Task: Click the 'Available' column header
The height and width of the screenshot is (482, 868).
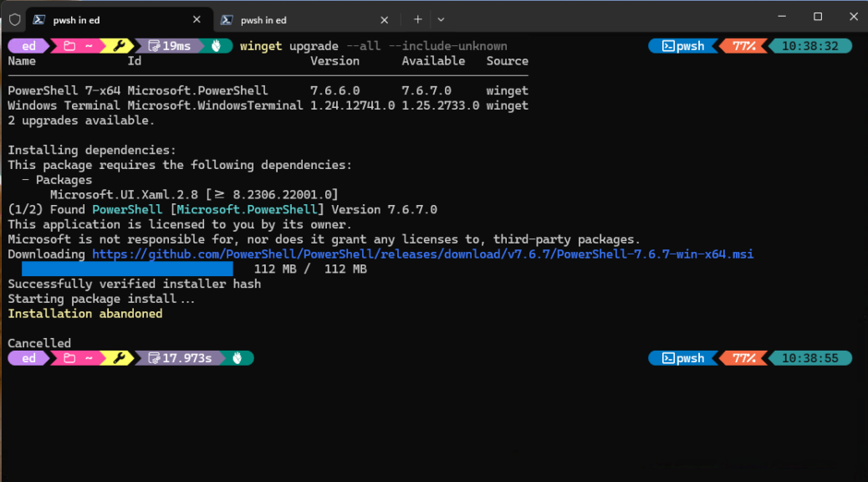Action: [x=433, y=61]
